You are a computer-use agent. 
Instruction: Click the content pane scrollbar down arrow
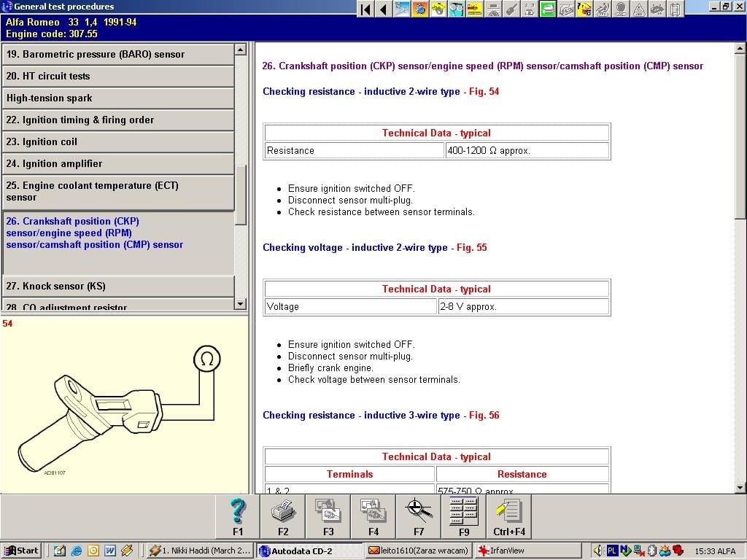tap(740, 488)
